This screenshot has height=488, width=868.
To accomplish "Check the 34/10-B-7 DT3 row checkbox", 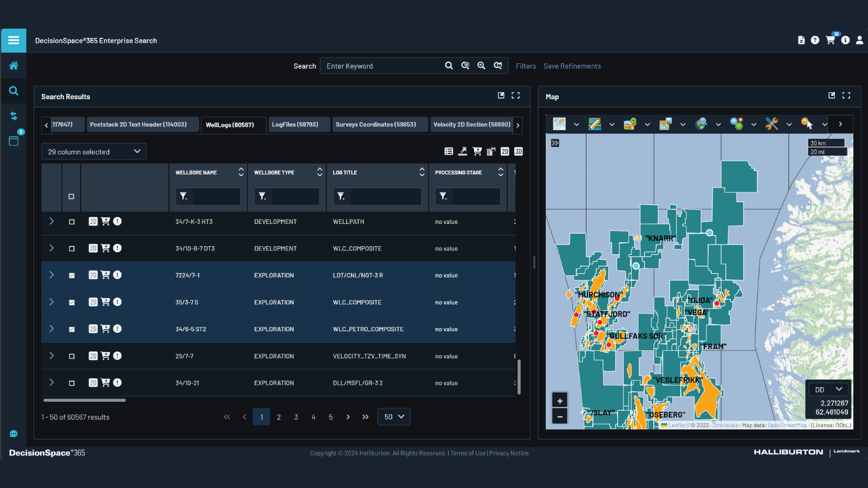I will point(72,248).
